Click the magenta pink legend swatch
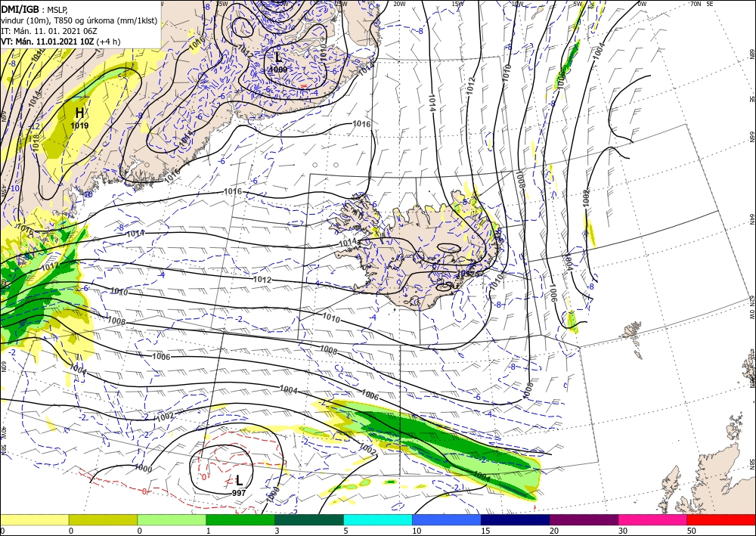This screenshot has height=536, width=756. tap(653, 519)
